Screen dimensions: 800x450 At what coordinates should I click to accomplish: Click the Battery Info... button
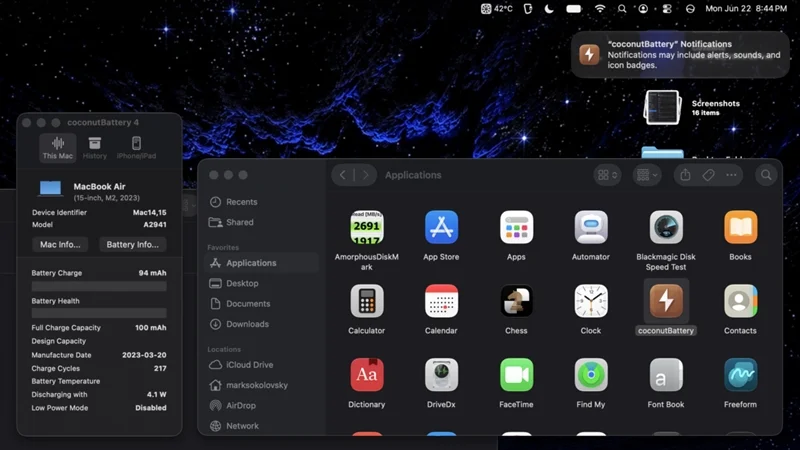(x=133, y=244)
